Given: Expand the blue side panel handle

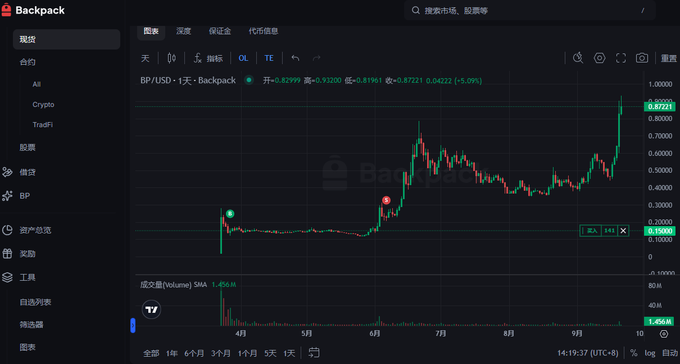Looking at the screenshot, I should (133, 325).
